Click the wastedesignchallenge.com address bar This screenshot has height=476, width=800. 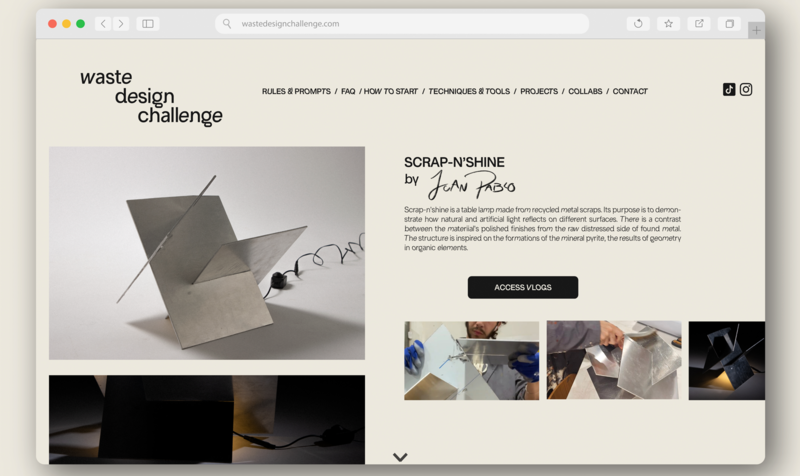pos(402,23)
